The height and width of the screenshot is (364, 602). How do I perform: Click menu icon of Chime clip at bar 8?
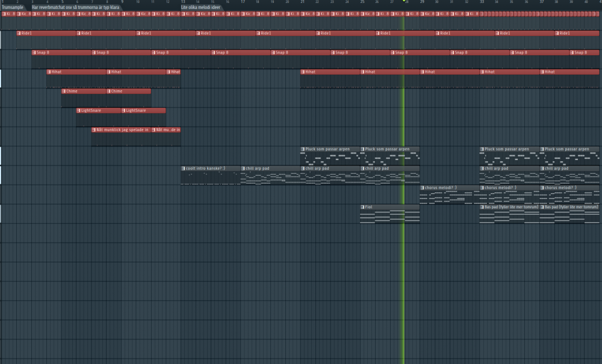108,91
